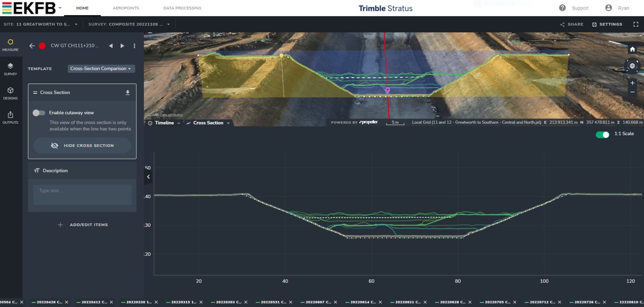Reset map to home view

pos(632,49)
